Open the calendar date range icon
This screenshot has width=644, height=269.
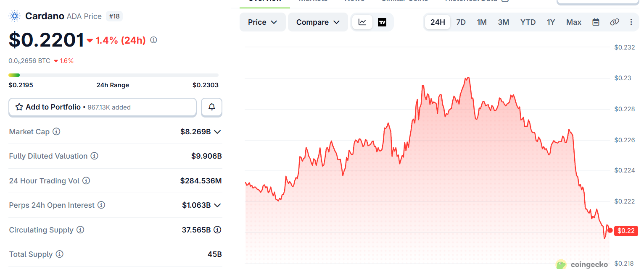(x=596, y=22)
